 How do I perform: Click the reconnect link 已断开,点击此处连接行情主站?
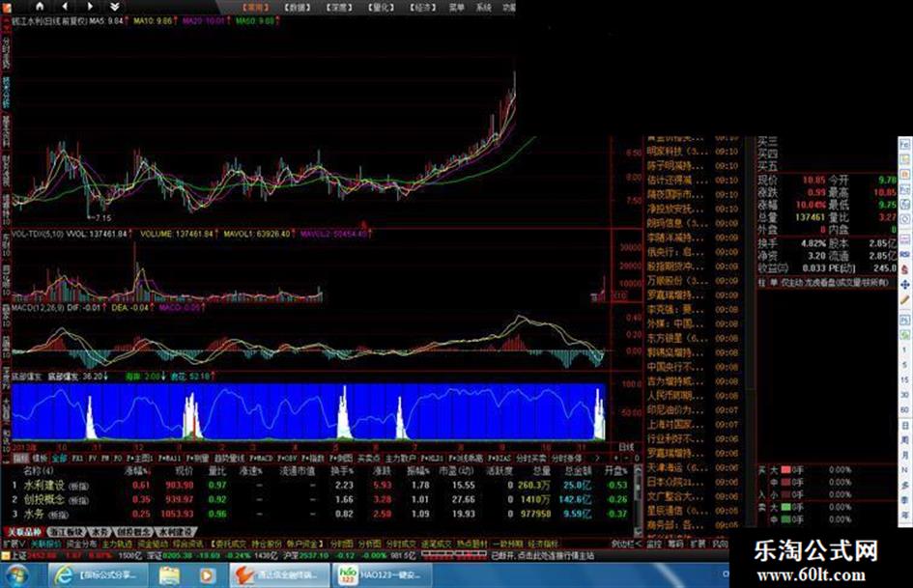point(543,556)
